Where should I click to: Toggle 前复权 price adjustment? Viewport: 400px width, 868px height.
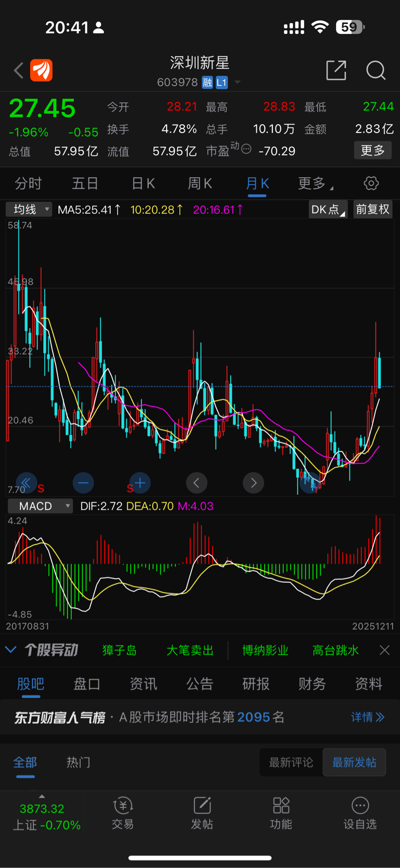[373, 210]
